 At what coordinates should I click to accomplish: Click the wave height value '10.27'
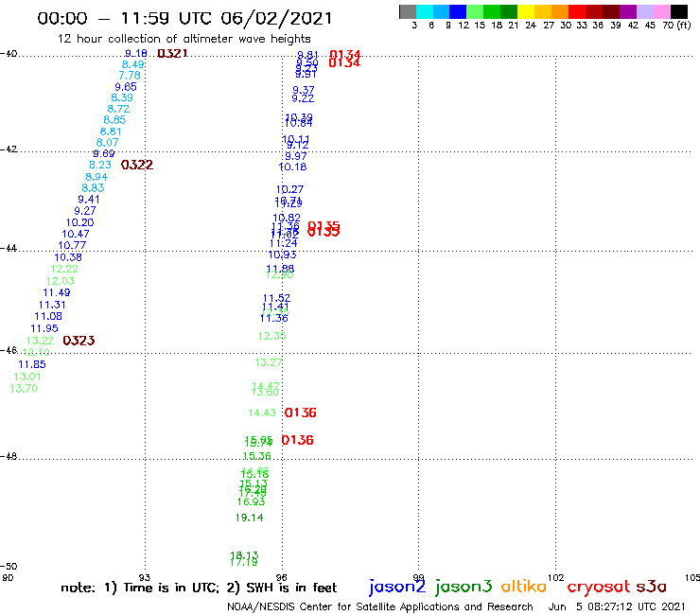(x=289, y=189)
